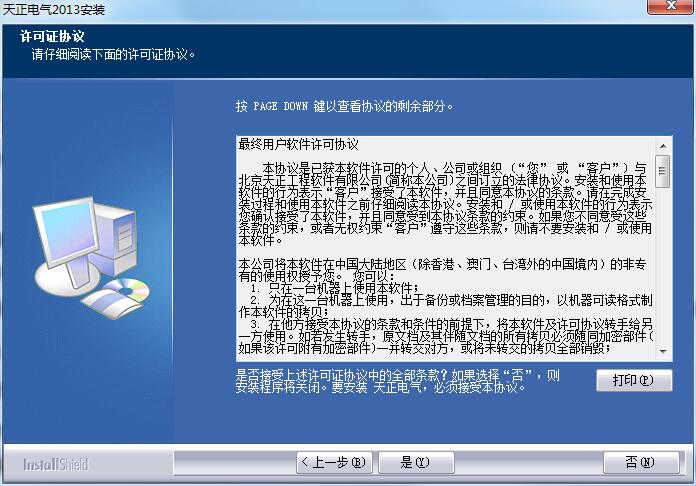Click the 最终用户软件许可协议 heading in license box
The width and height of the screenshot is (696, 486).
[x=298, y=144]
